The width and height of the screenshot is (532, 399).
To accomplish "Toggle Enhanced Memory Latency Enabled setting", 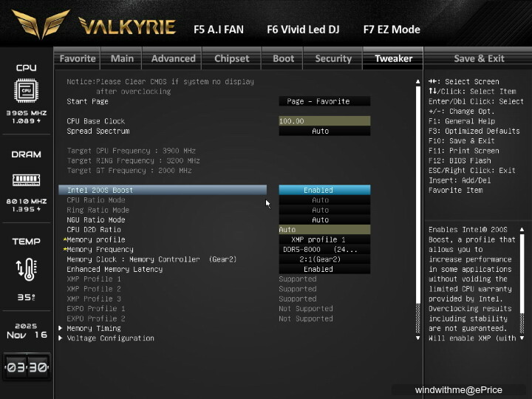I will tap(324, 270).
